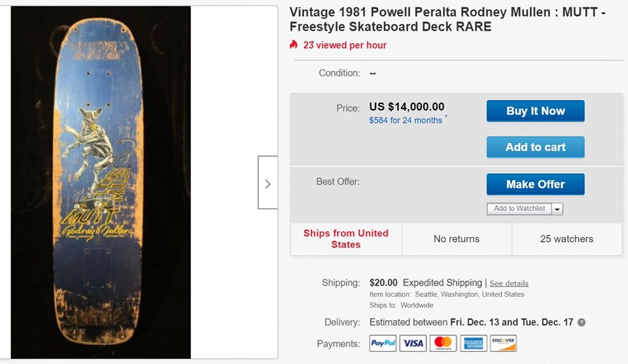628x364 pixels.
Task: Show the next listing photo with arrow
Action: pyautogui.click(x=268, y=183)
